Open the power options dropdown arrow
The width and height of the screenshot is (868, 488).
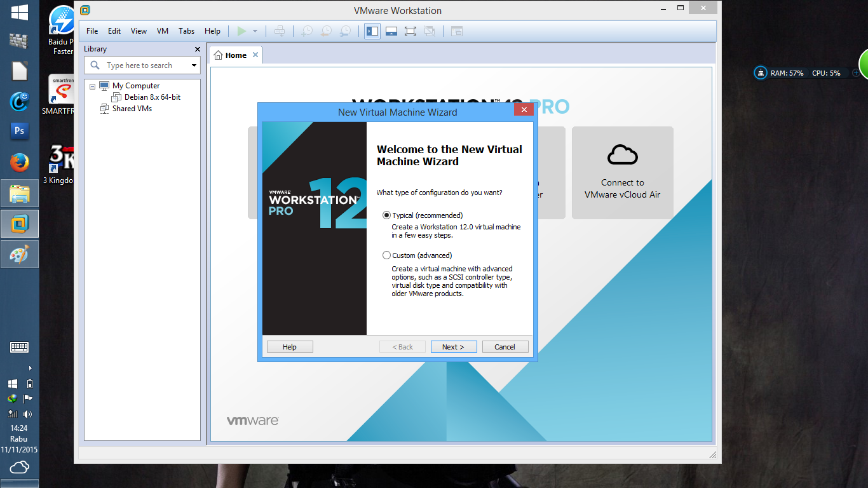255,31
